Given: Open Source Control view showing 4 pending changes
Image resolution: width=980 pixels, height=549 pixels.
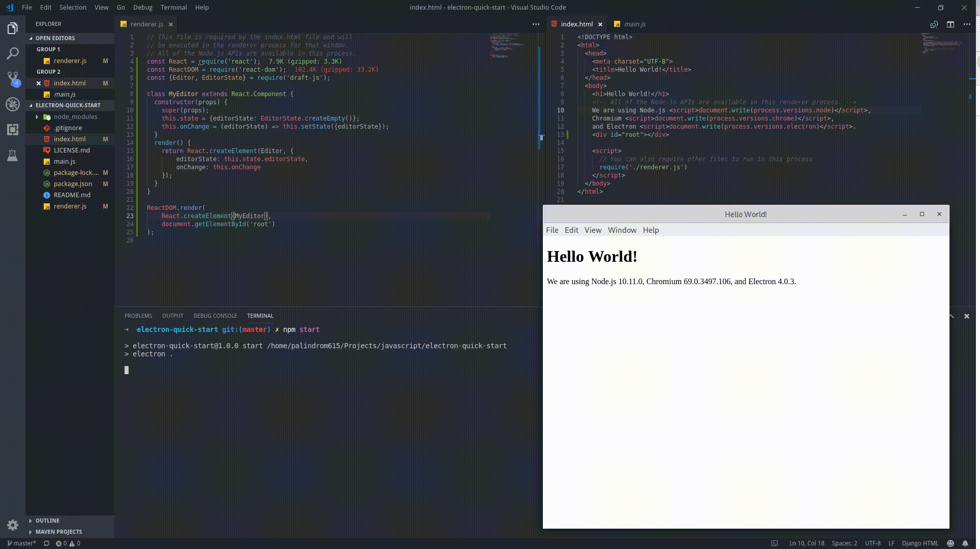Looking at the screenshot, I should click(12, 79).
